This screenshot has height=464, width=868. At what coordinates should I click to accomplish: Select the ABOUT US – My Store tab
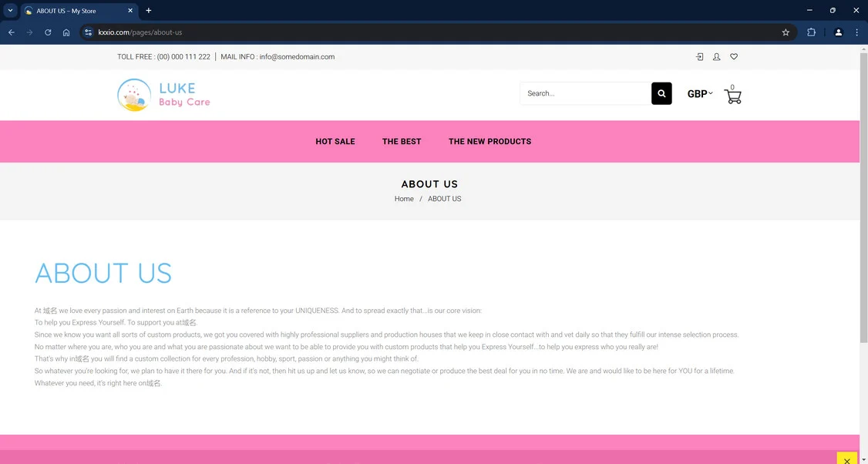pyautogui.click(x=80, y=11)
